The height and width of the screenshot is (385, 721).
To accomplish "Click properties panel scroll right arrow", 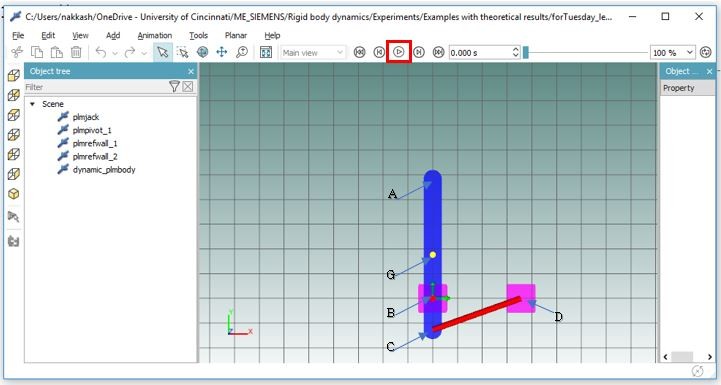I will coord(710,357).
